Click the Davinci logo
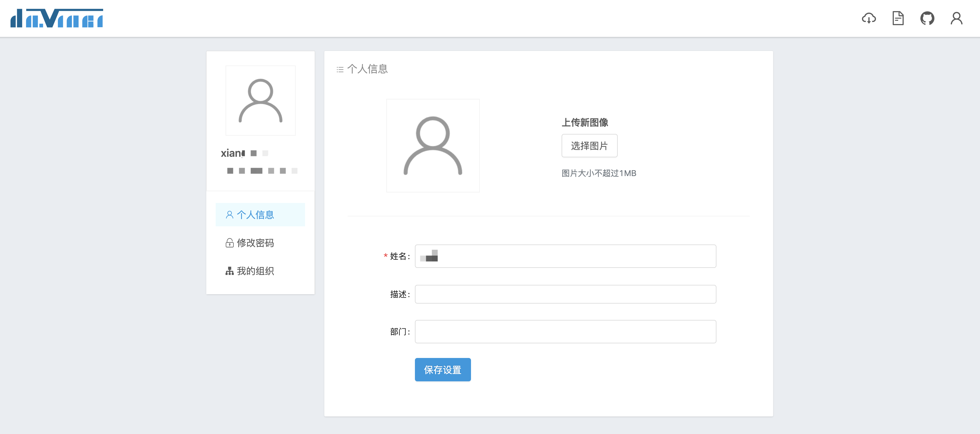Screen dimensions: 980x434 click(57, 18)
